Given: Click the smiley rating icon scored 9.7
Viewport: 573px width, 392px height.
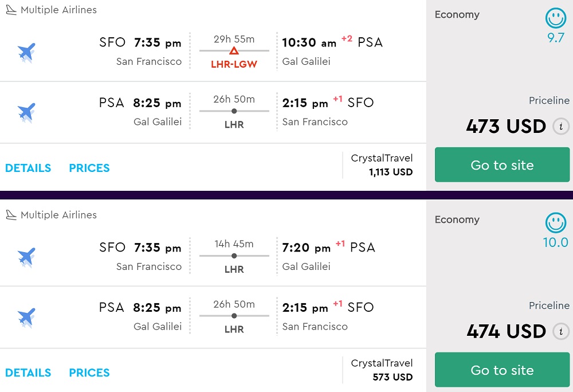Looking at the screenshot, I should tap(555, 18).
